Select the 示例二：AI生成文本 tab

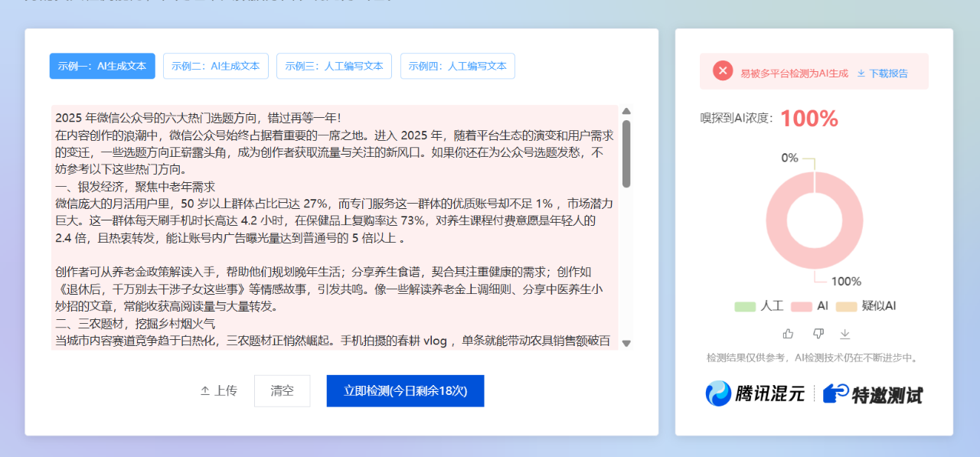point(216,66)
